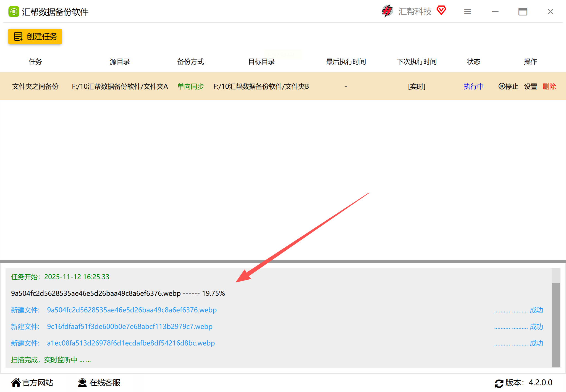This screenshot has width=566, height=392.
Task: Click the green app logo icon
Action: click(14, 12)
